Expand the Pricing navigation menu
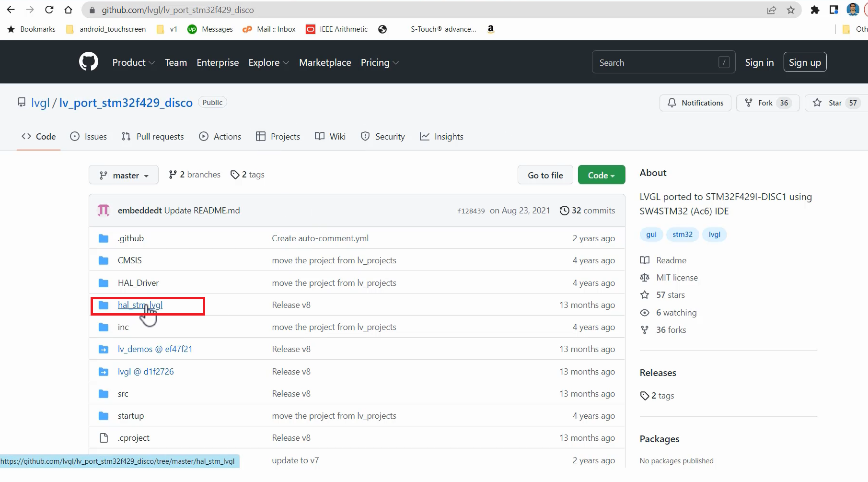This screenshot has width=868, height=482. pyautogui.click(x=380, y=62)
